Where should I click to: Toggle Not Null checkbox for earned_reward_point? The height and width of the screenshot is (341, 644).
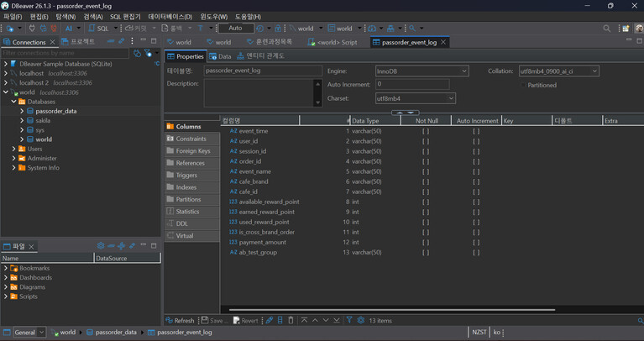[x=426, y=212]
